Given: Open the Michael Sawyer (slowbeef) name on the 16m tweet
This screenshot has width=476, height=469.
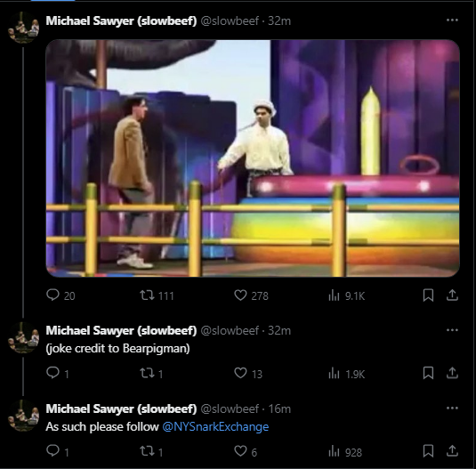Looking at the screenshot, I should coord(121,408).
